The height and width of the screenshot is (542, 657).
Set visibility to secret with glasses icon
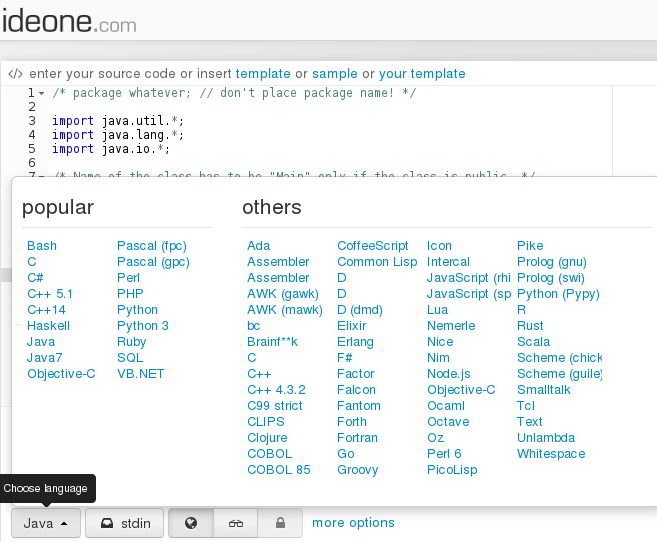(236, 523)
